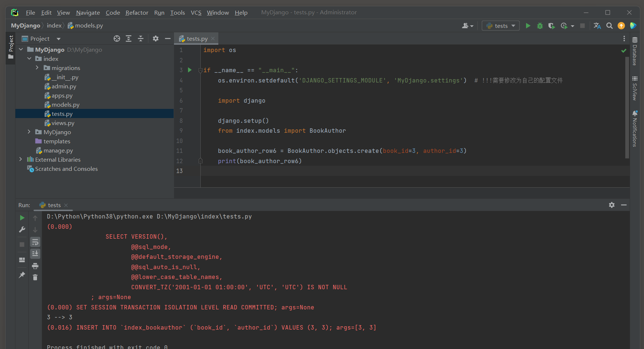Print the console output
644x349 pixels.
click(35, 266)
